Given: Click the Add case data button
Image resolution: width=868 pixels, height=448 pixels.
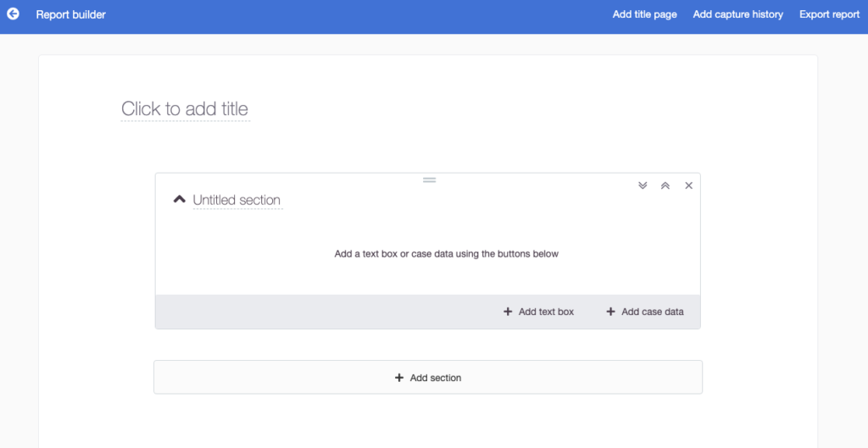Looking at the screenshot, I should pos(652,312).
